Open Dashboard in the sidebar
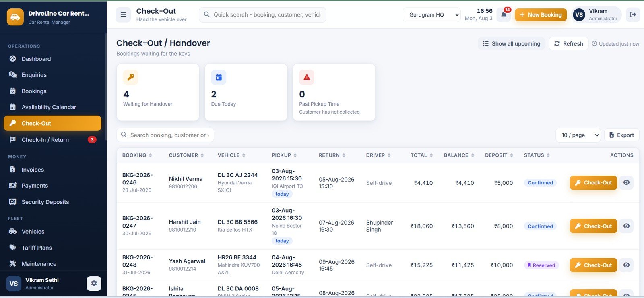Screen dimensions: 644x298 52,59
